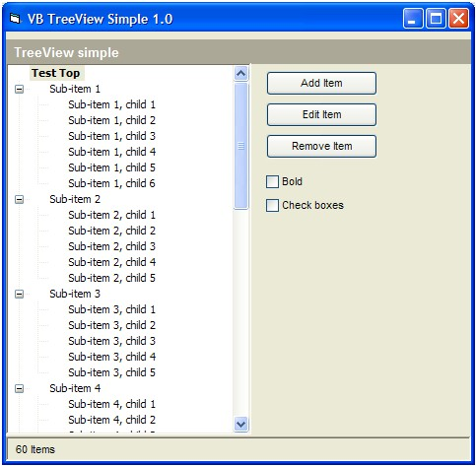Select the Sub-item 2 label
The height and width of the screenshot is (466, 476).
(75, 199)
